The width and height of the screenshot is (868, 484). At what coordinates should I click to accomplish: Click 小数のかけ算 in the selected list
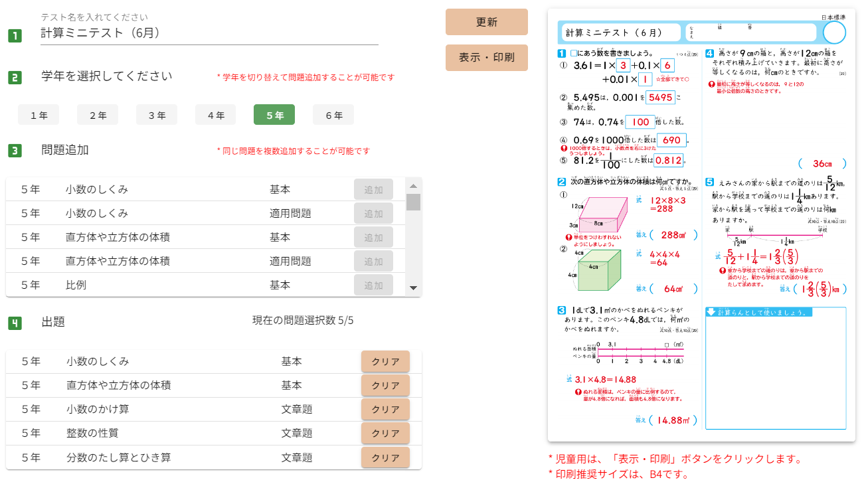(x=98, y=409)
